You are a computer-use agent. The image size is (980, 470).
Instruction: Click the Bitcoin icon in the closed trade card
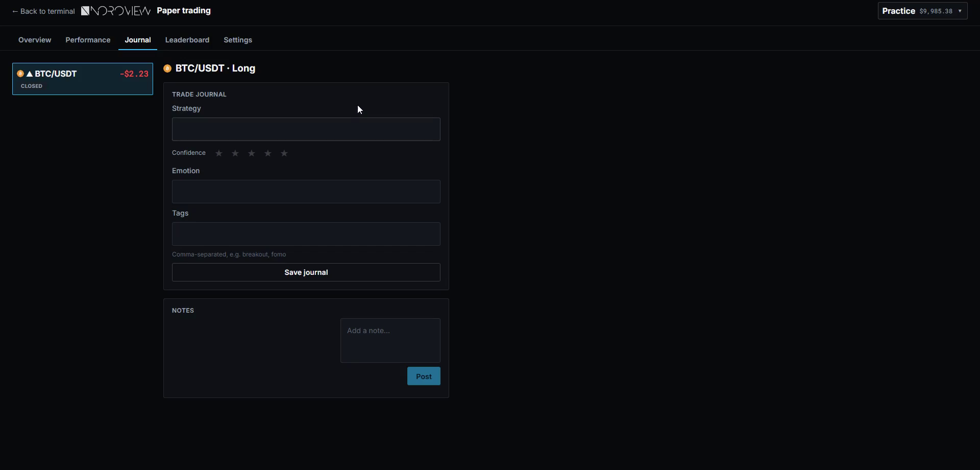20,74
